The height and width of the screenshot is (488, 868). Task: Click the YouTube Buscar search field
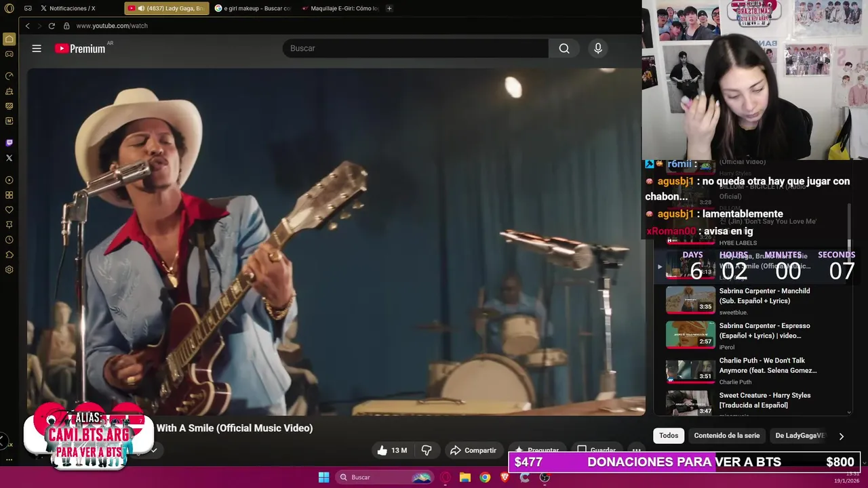(x=416, y=48)
